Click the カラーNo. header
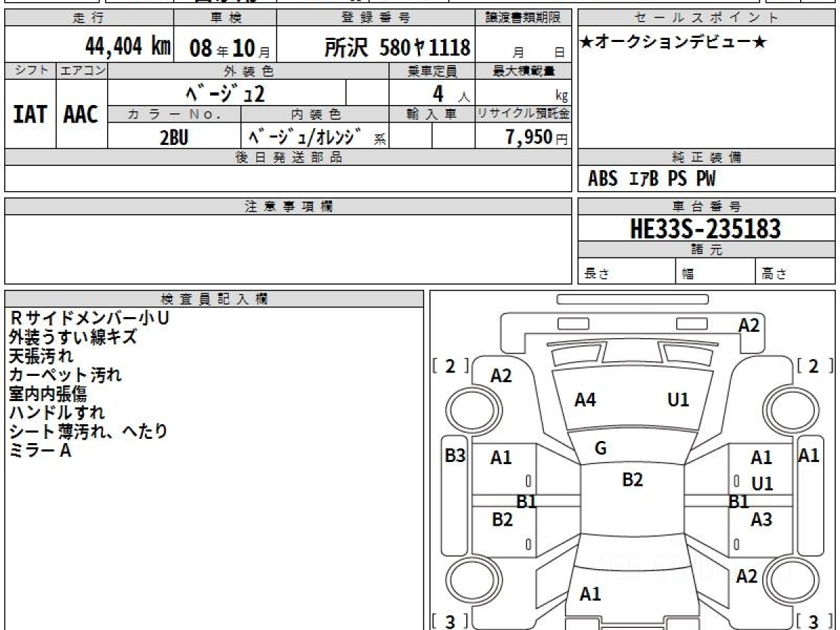Viewport: 840px width, 630px height. tap(174, 114)
